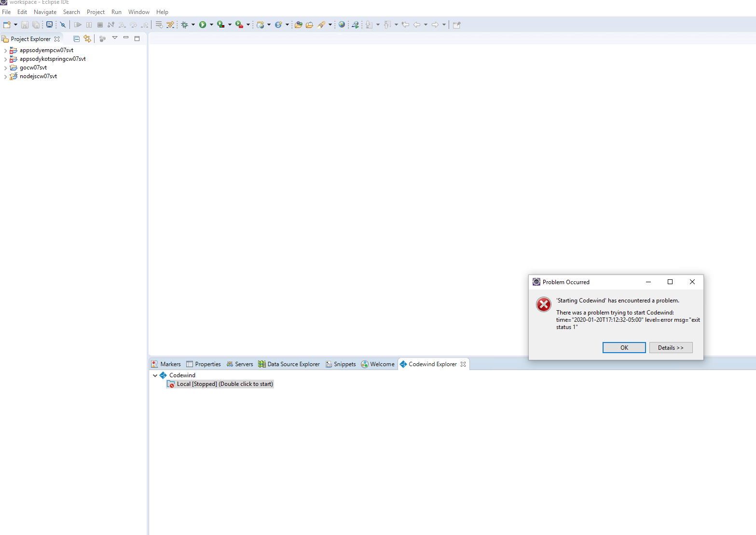This screenshot has width=756, height=535.
Task: Click the Skip All Breakpoints toolbar icon
Action: (63, 25)
